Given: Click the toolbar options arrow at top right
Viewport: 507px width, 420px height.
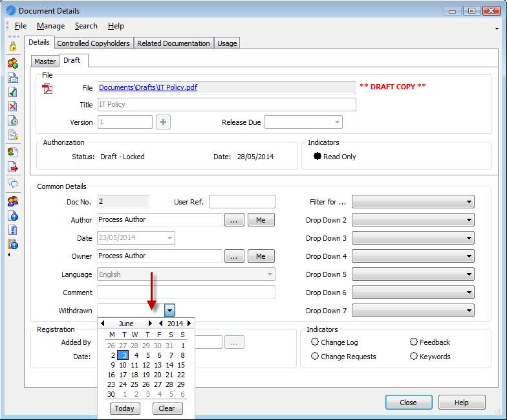Looking at the screenshot, I should 497,28.
